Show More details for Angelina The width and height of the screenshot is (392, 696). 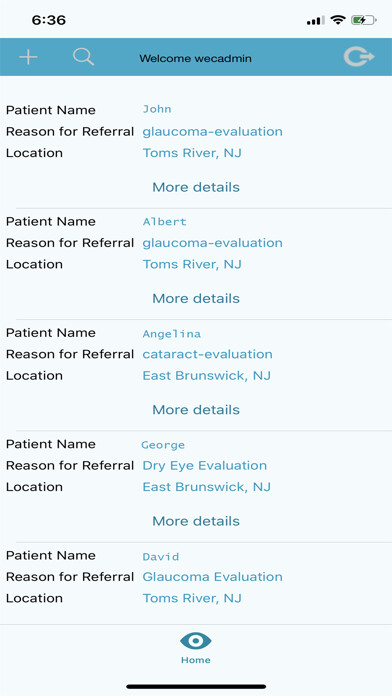coord(196,410)
